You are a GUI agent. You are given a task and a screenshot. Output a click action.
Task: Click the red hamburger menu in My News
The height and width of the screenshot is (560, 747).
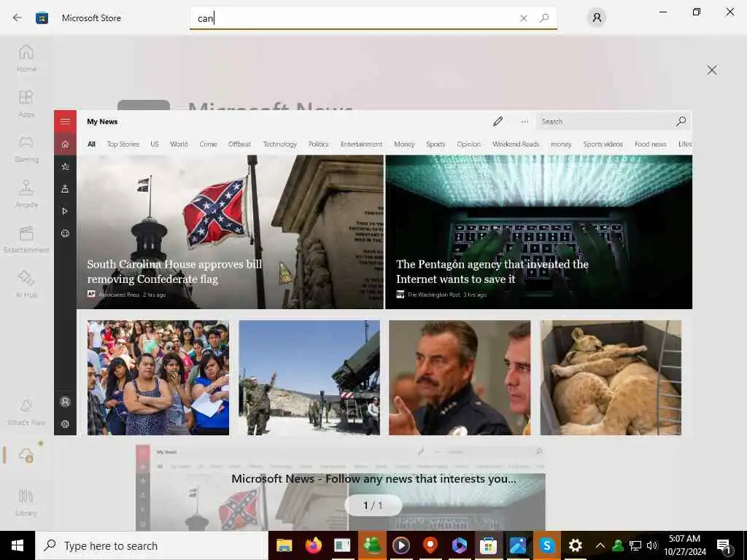point(65,122)
